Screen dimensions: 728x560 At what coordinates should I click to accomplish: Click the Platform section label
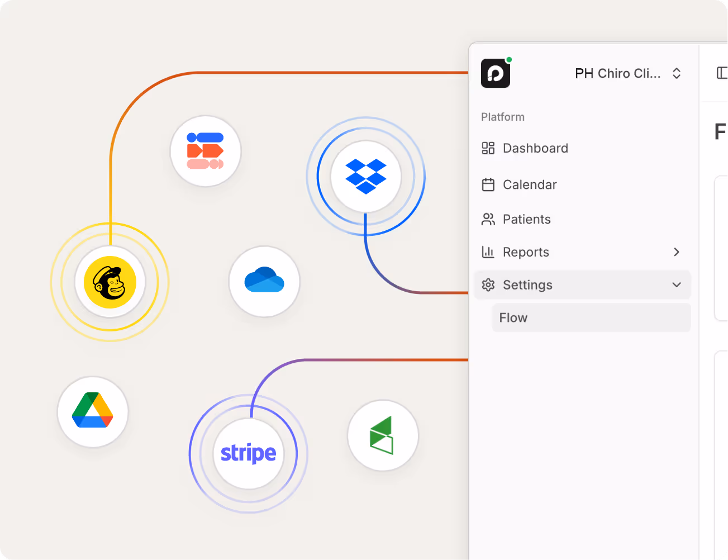click(x=503, y=117)
